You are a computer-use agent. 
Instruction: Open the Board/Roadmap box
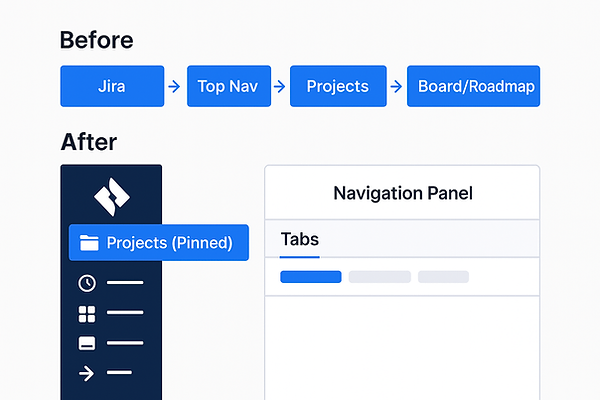pos(473,86)
